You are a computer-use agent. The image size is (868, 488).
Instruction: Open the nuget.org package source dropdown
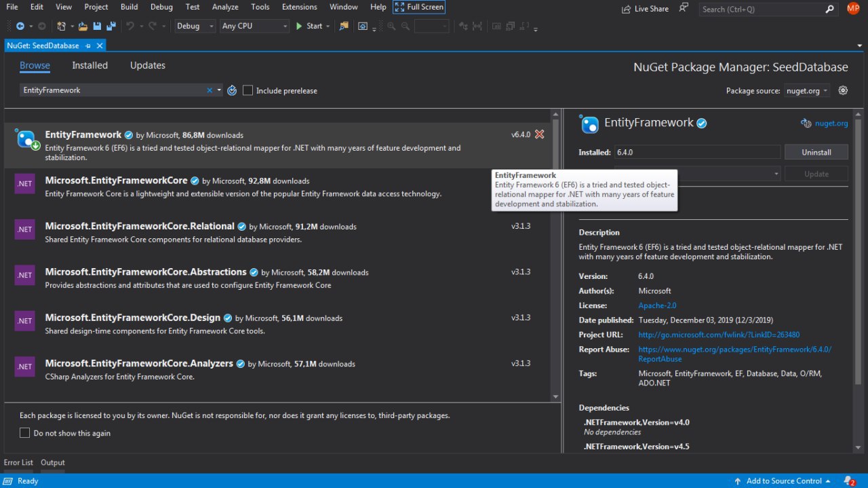coord(807,90)
